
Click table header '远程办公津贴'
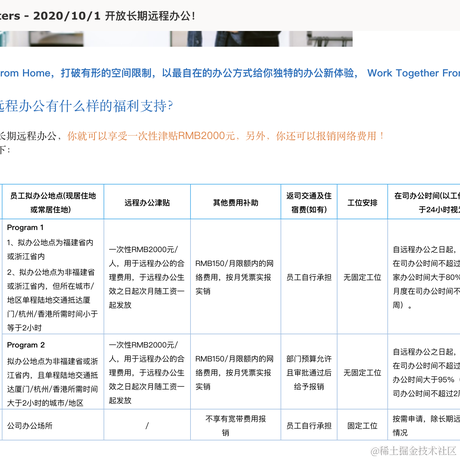[x=147, y=202]
